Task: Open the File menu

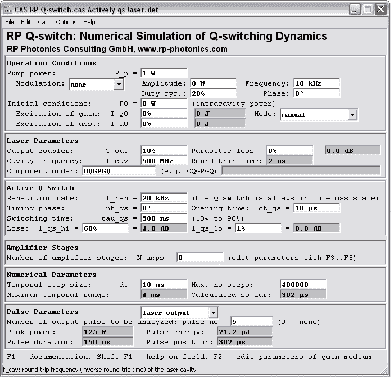Action: click(x=10, y=22)
